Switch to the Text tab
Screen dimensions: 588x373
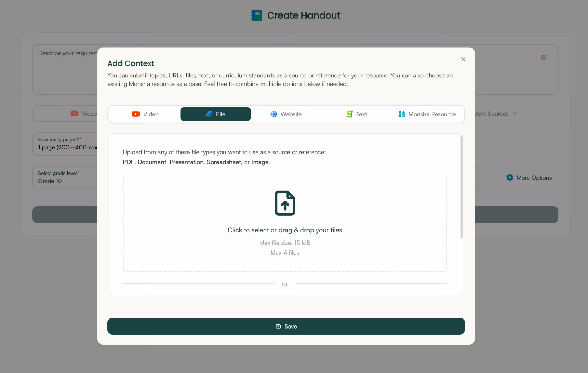[x=356, y=114]
